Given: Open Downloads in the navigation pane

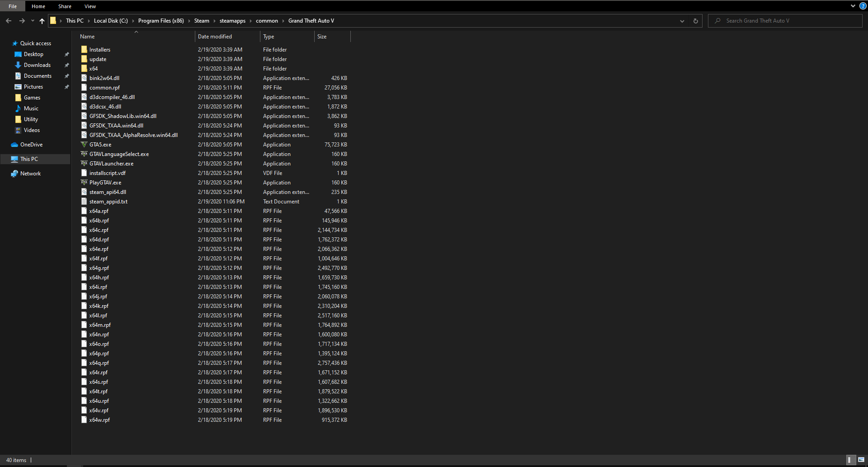Looking at the screenshot, I should click(x=37, y=65).
